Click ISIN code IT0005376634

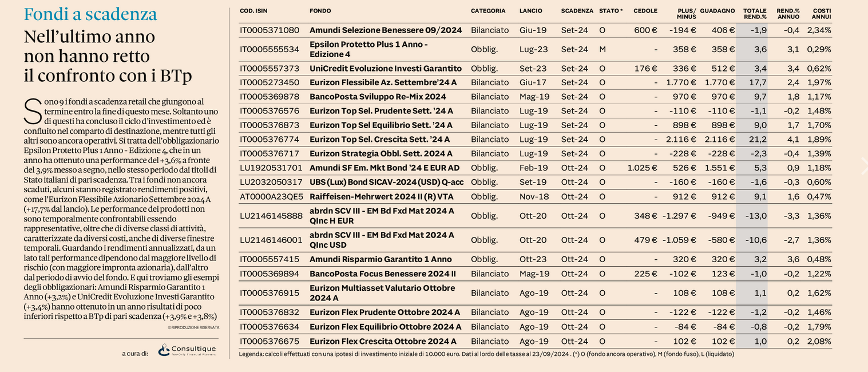click(269, 327)
